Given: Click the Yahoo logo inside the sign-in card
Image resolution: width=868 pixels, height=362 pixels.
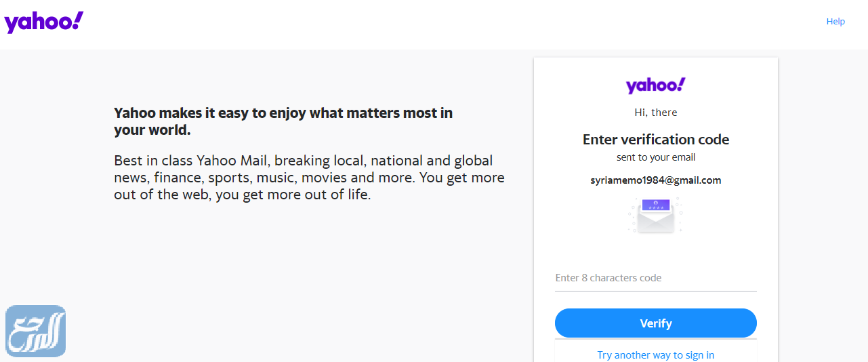Looking at the screenshot, I should point(655,85).
